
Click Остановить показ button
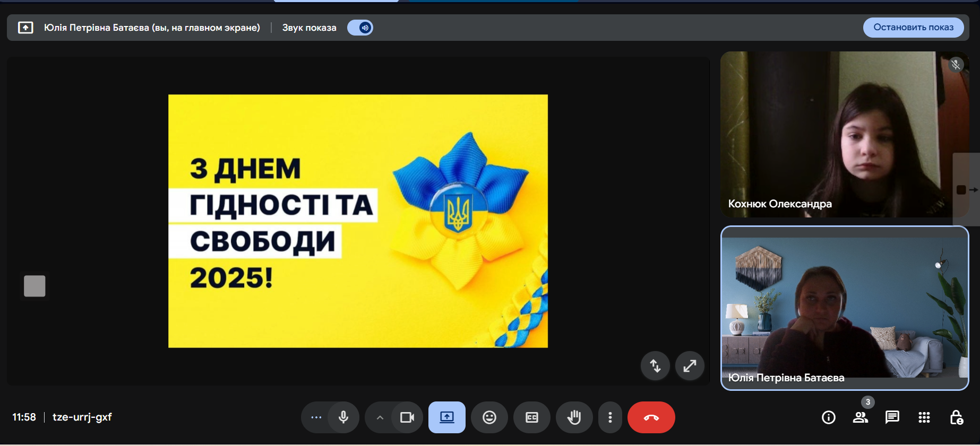[913, 28]
